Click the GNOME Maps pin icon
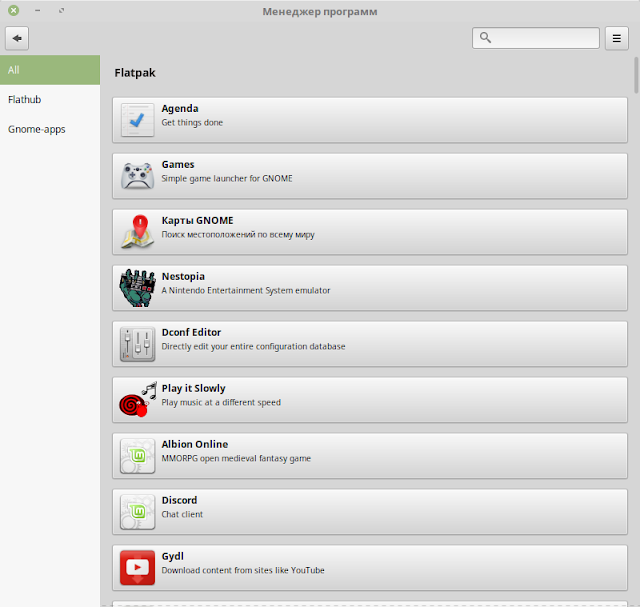 click(138, 232)
